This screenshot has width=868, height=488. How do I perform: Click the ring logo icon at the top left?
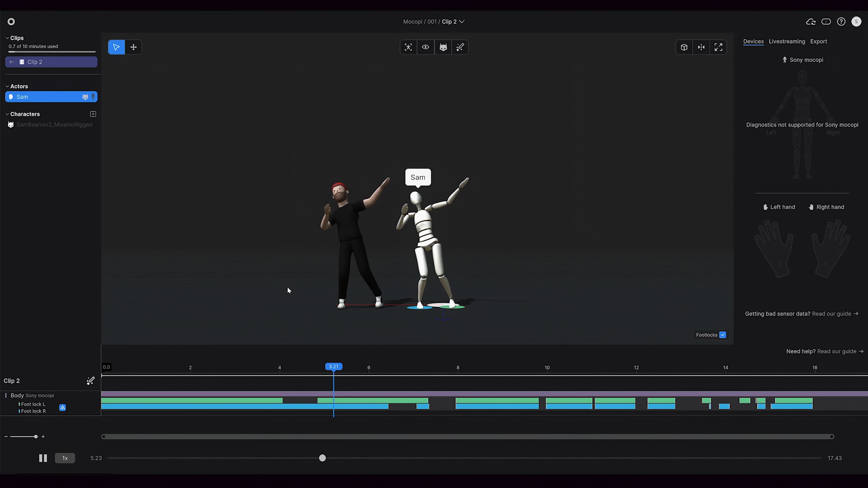(x=11, y=21)
